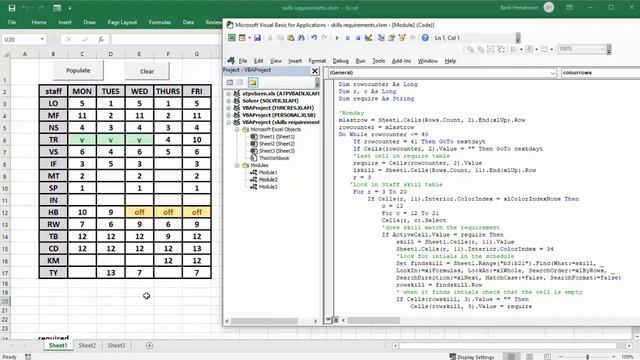Viewport: 640px width, 360px height.
Task: Add a new sheet with plus icon
Action: (x=149, y=346)
